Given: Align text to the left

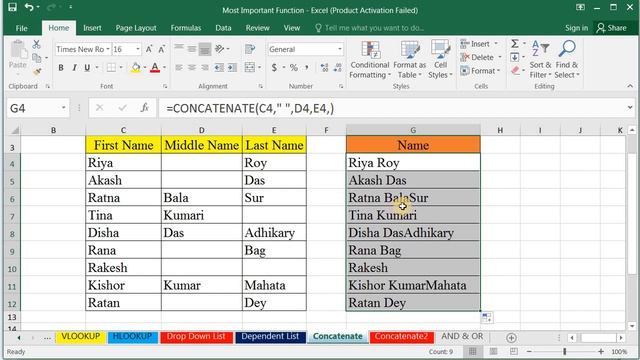Looking at the screenshot, I should point(179,67).
